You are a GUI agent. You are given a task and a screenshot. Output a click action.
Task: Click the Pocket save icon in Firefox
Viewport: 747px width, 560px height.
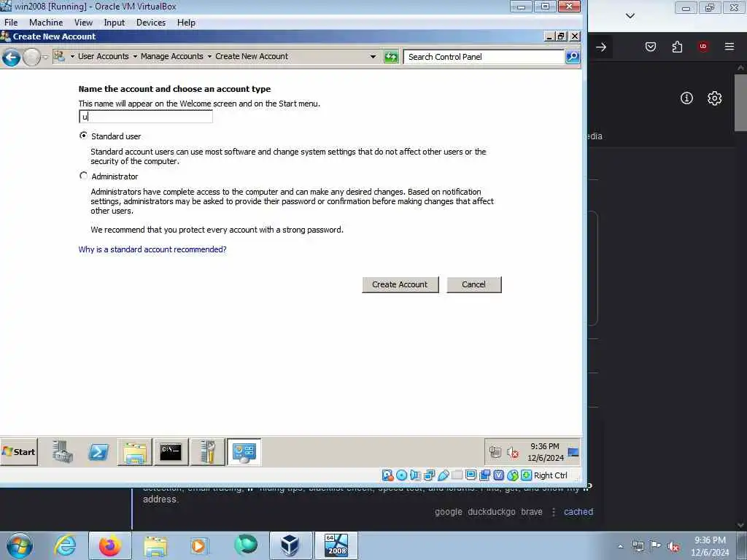[650, 46]
